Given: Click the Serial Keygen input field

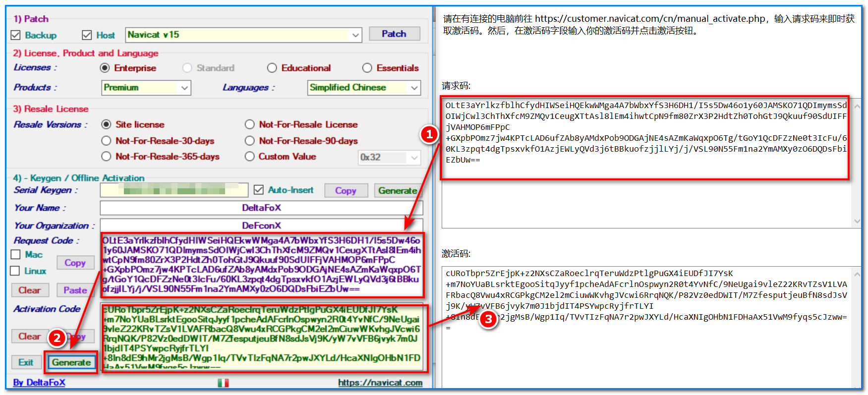Looking at the screenshot, I should click(x=174, y=190).
